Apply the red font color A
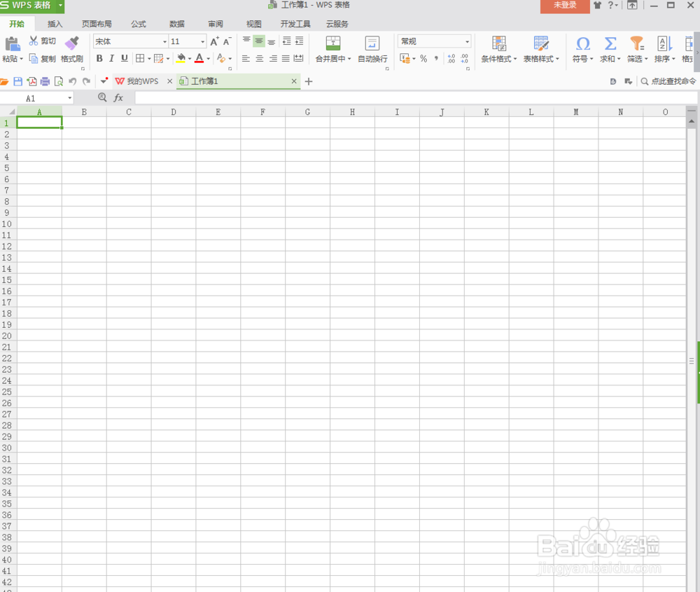Viewport: 700px width, 592px height. 199,59
